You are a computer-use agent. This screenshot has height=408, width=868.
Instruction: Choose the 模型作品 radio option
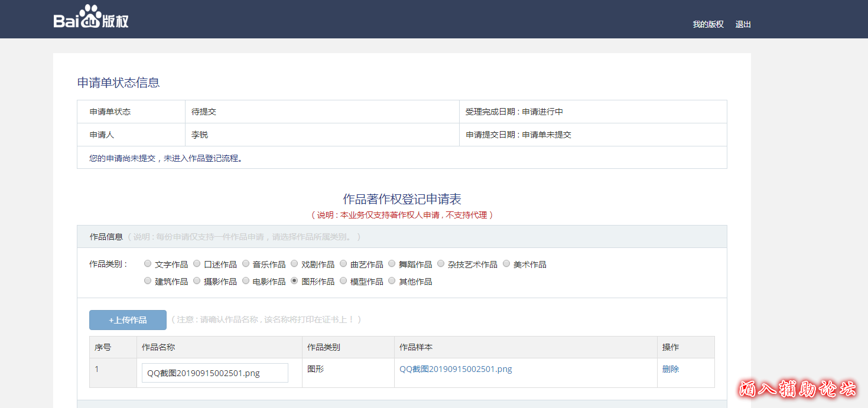click(x=343, y=281)
